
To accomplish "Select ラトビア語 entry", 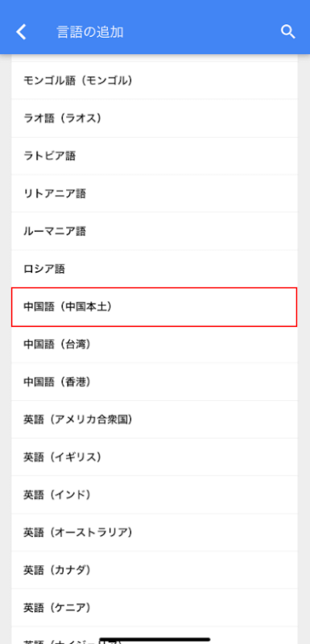I will [155, 156].
